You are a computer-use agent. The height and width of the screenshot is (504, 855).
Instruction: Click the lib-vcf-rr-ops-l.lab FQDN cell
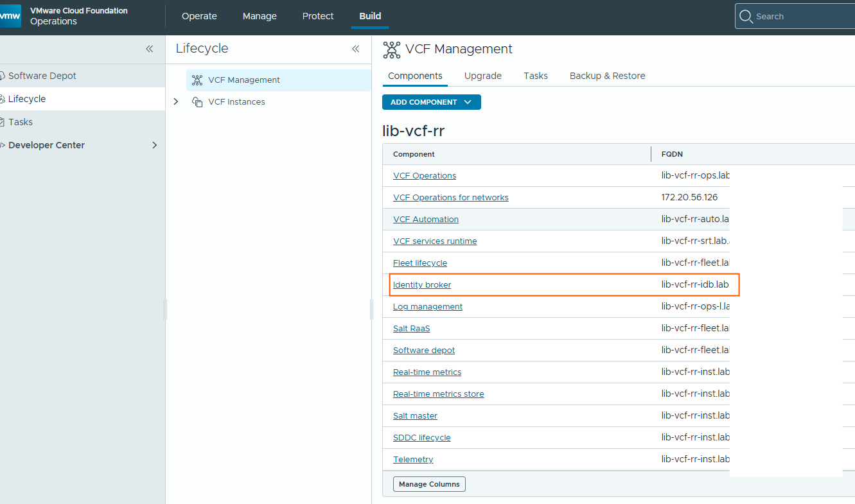(696, 307)
